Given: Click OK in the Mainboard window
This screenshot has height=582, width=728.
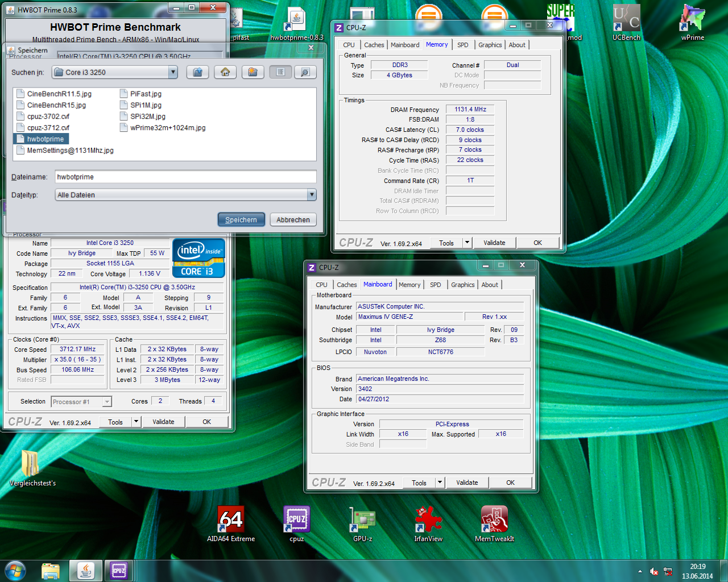Looking at the screenshot, I should click(511, 483).
